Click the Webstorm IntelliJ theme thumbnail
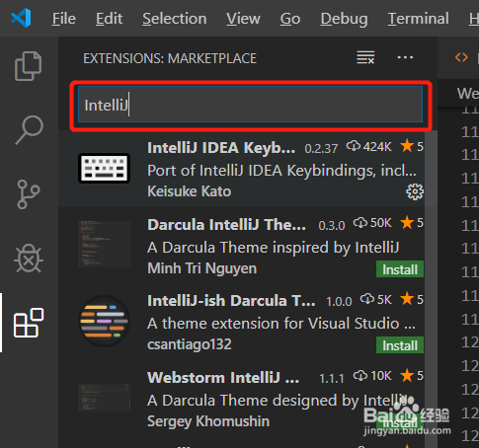Screen dimensions: 479x448 pos(104,398)
